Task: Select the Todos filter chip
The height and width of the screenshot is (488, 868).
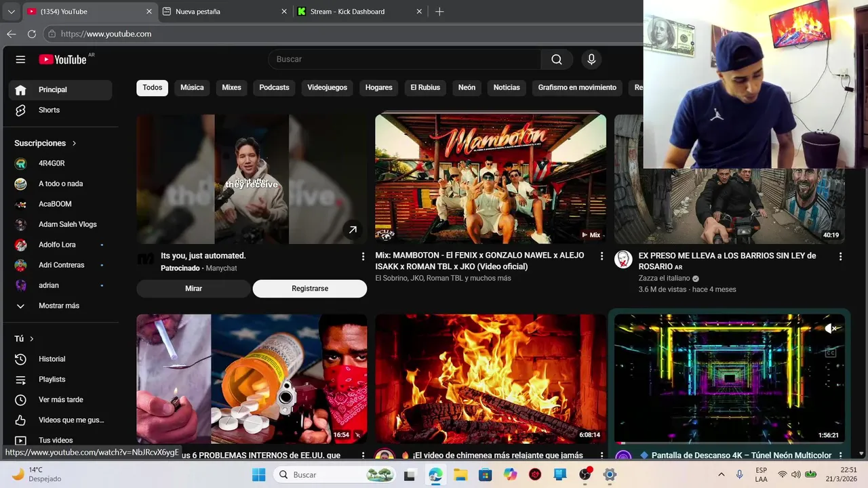Action: [x=153, y=87]
